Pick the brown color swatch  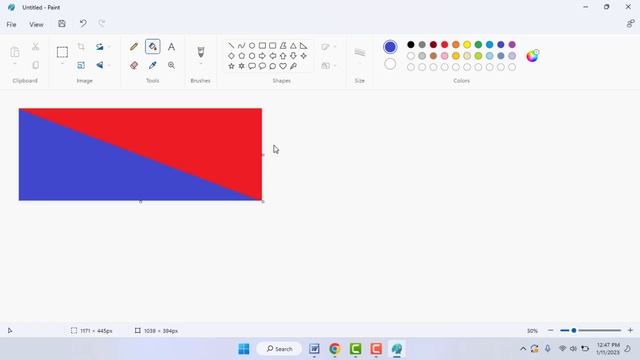click(433, 56)
